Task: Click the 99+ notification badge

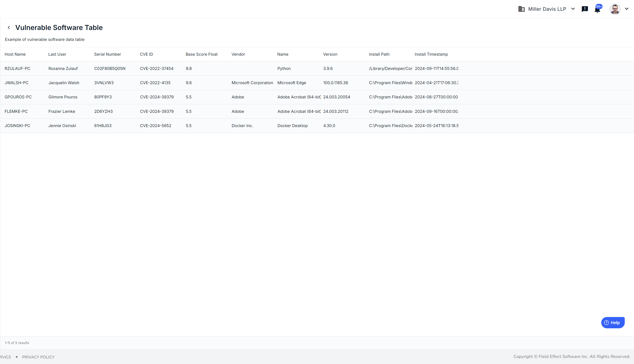Action: coord(599,6)
